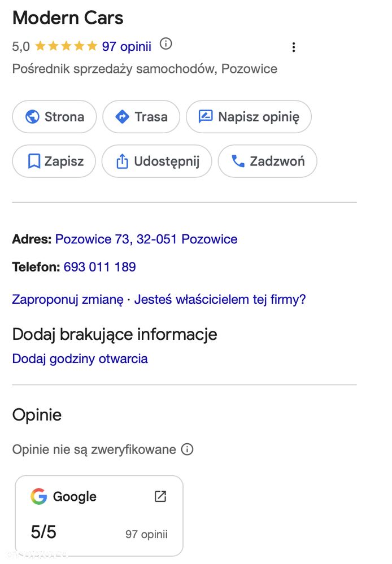The height and width of the screenshot is (564, 392).
Task: Click info icon next to unverified reviews note
Action: tap(187, 449)
